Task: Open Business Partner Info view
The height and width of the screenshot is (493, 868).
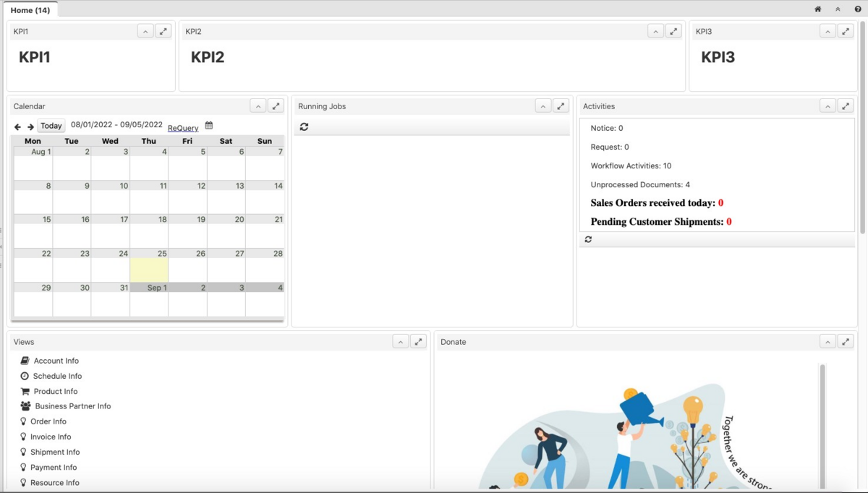Action: [x=72, y=406]
